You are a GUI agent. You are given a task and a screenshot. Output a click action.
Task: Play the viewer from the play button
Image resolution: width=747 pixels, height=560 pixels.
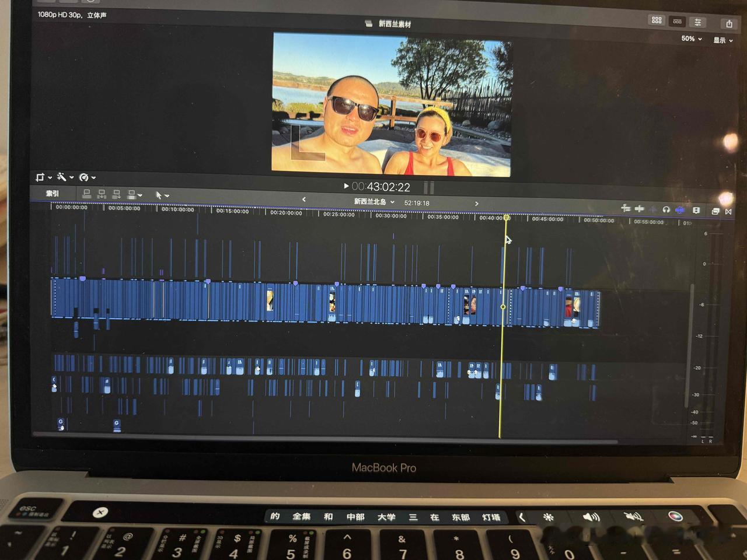tap(345, 186)
